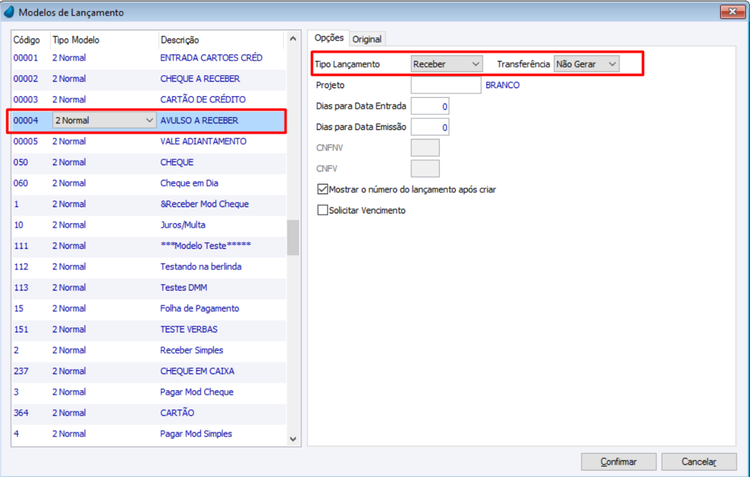Viewport: 750px width, 477px height.
Task: Click the list scroll-up arrow
Action: pos(293,39)
